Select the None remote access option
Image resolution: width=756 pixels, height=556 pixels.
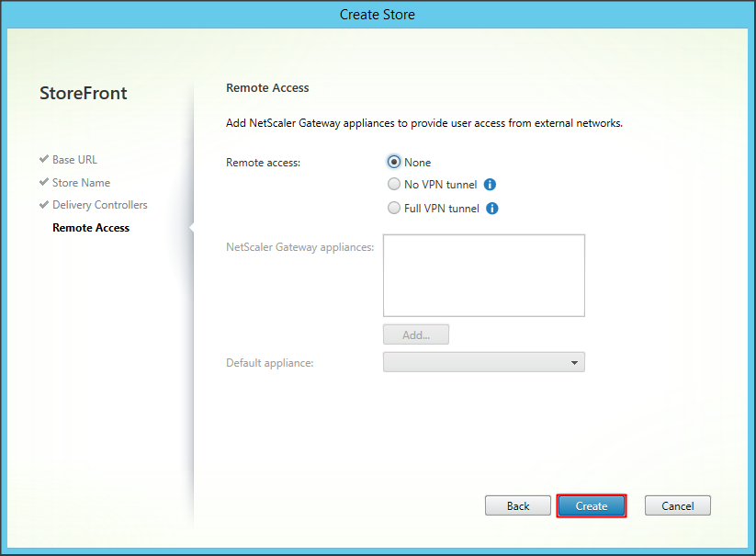click(x=394, y=162)
